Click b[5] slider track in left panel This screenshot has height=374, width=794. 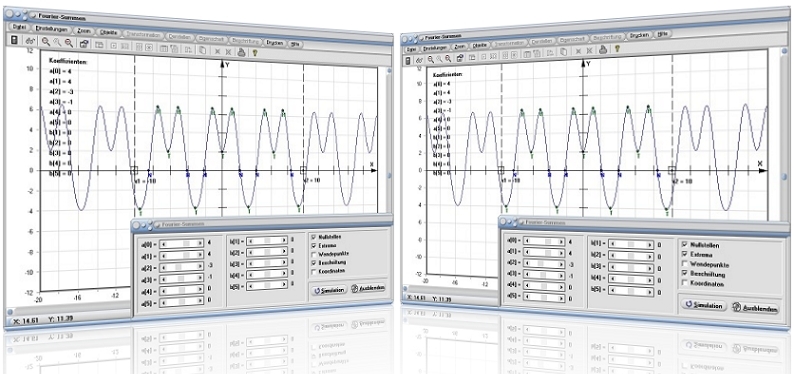[x=267, y=285]
